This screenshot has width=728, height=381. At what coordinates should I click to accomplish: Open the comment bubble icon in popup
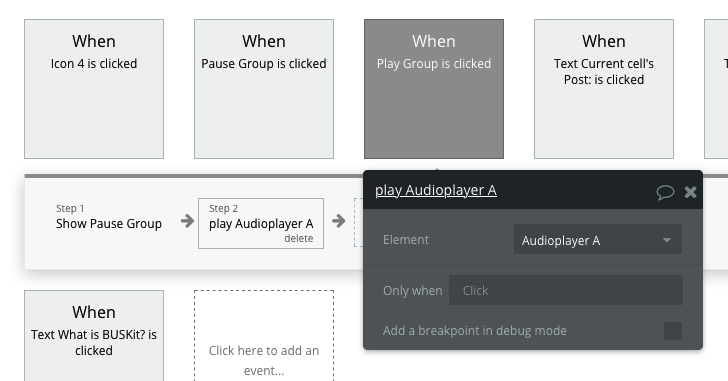(x=665, y=192)
